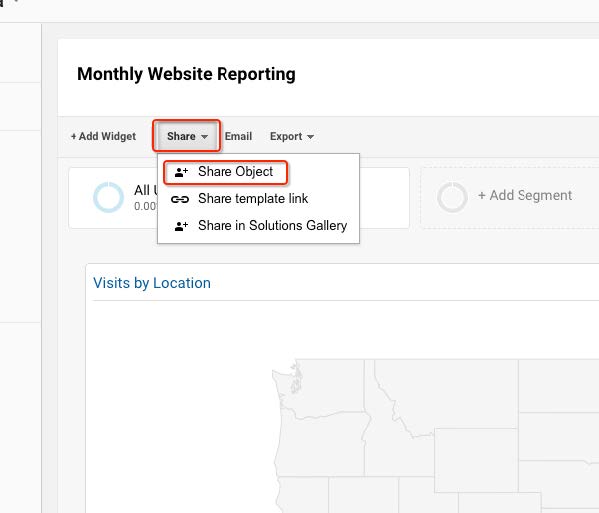Click the grey Add Segment circle icon

[452, 197]
